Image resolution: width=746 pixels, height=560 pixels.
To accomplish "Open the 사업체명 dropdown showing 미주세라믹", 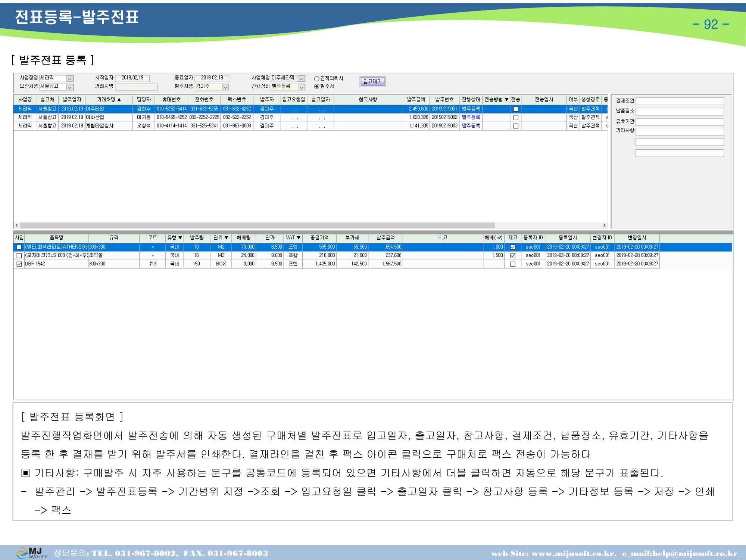I will (x=302, y=79).
